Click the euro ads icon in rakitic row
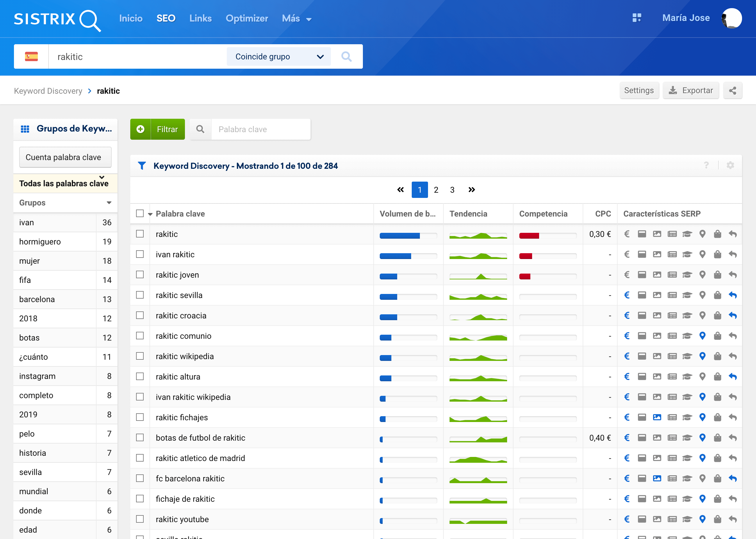 pos(627,234)
